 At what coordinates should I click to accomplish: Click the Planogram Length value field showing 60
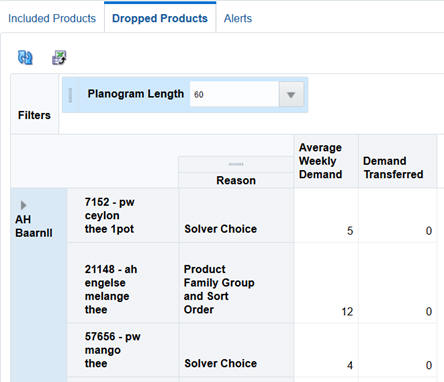click(234, 95)
